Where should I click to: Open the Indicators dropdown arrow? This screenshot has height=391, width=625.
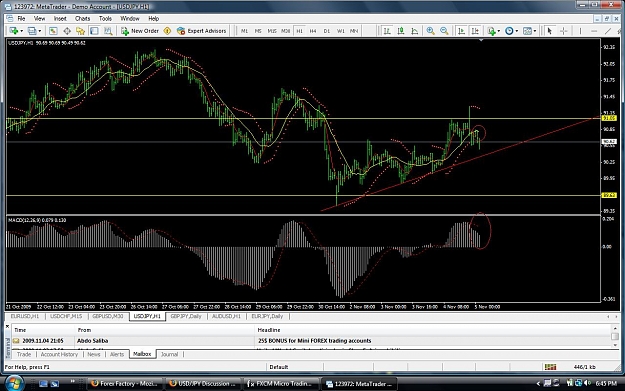(x=499, y=31)
